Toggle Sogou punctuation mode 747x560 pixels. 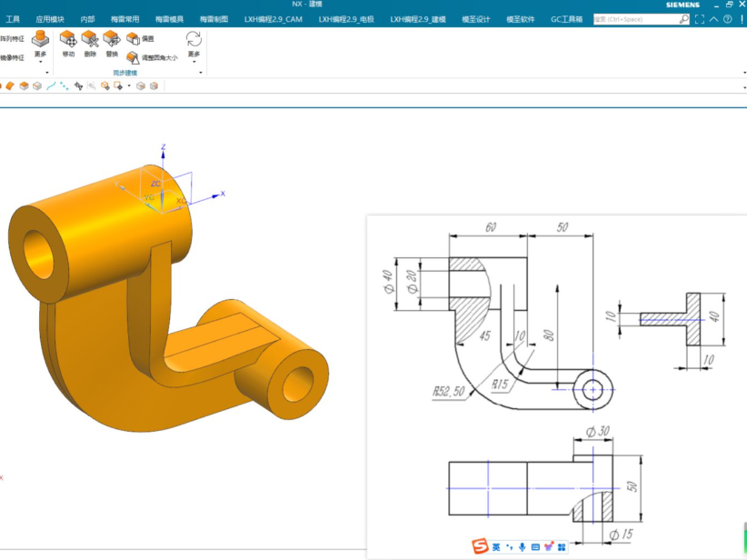click(x=509, y=547)
